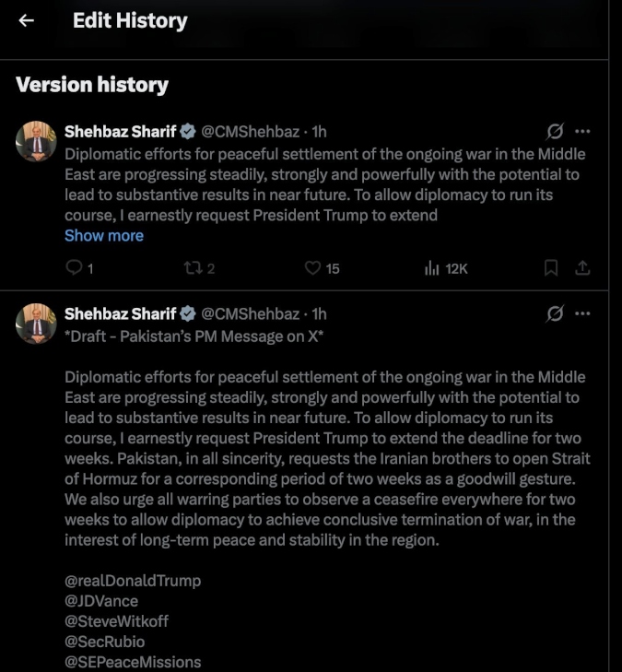Click the back arrow in Edit History

tap(27, 20)
